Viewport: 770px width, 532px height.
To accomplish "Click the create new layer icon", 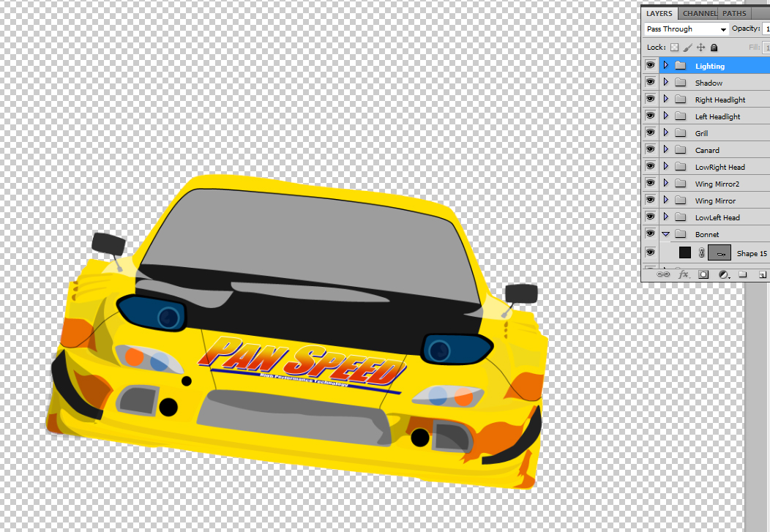I will pyautogui.click(x=763, y=275).
